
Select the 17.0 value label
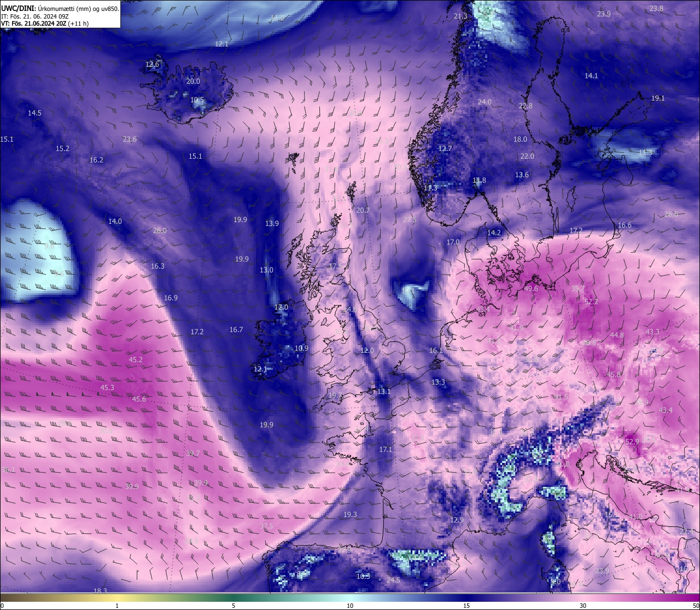[x=453, y=242]
